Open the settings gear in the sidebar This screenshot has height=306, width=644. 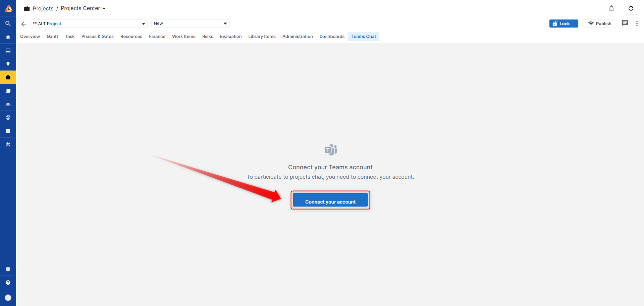point(8,269)
